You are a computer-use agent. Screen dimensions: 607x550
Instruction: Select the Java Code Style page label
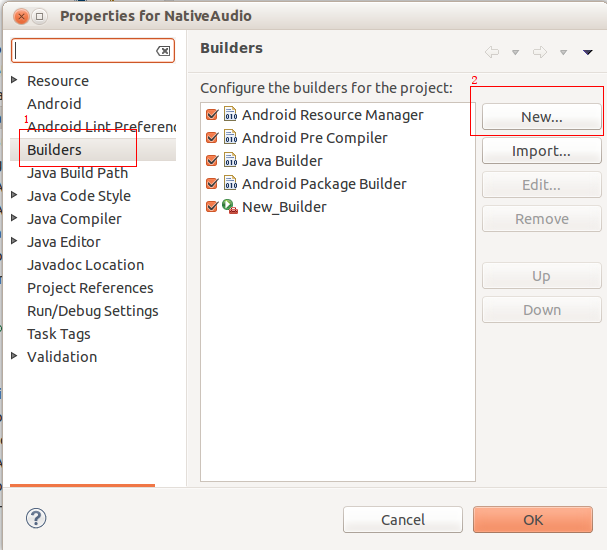click(x=79, y=196)
